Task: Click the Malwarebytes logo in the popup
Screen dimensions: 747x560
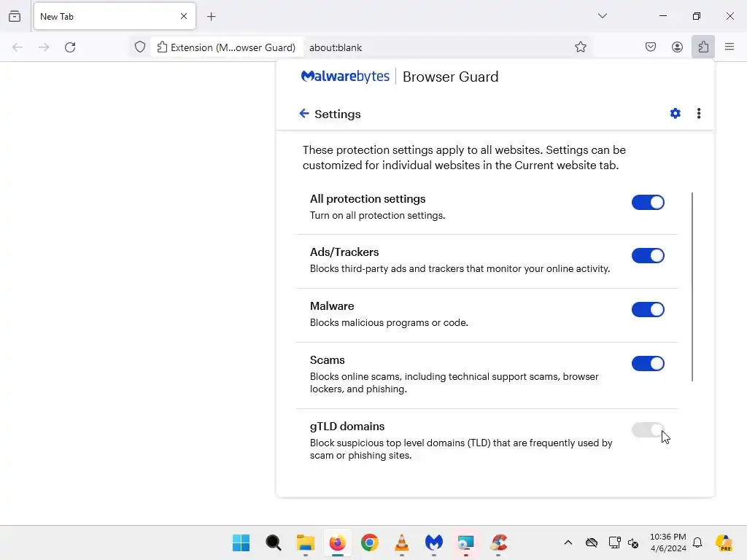Action: [345, 77]
